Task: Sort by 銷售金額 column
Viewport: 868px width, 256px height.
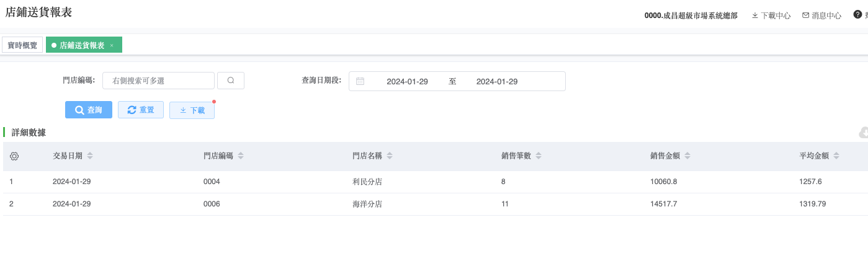Action: pyautogui.click(x=687, y=156)
